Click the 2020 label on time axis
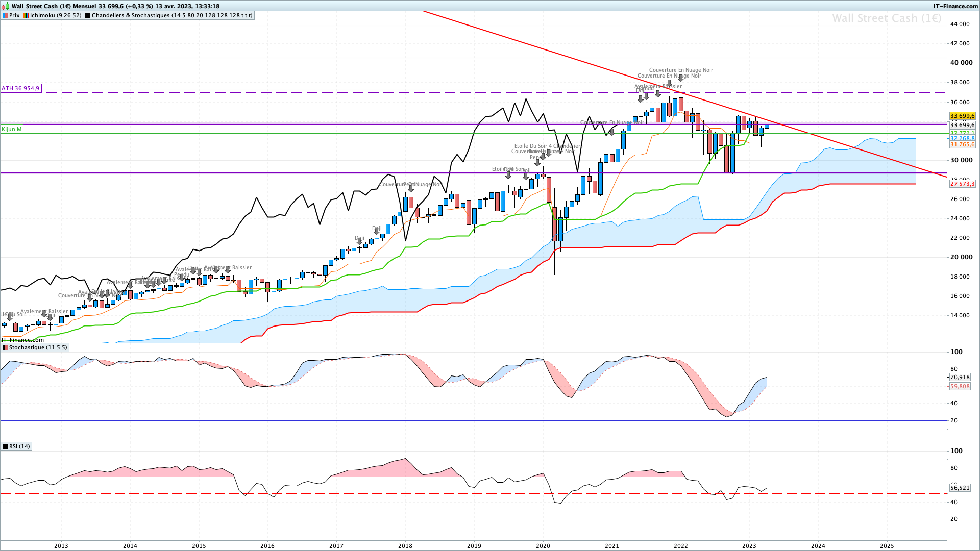The width and height of the screenshot is (980, 551). [543, 545]
